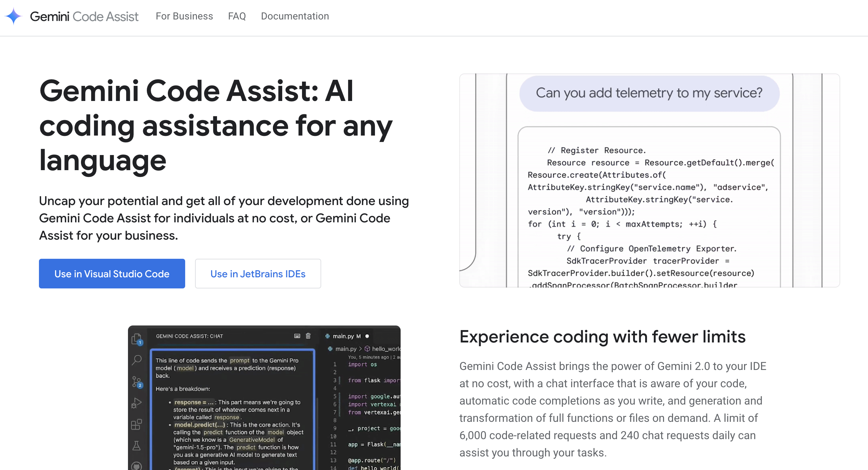This screenshot has height=470, width=868.
Task: Click the trash icon in Gemini chat header
Action: tap(308, 336)
